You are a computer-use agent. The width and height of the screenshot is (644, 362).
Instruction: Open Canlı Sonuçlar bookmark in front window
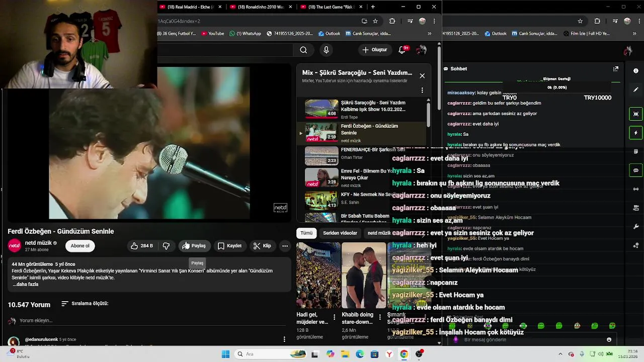point(368,34)
